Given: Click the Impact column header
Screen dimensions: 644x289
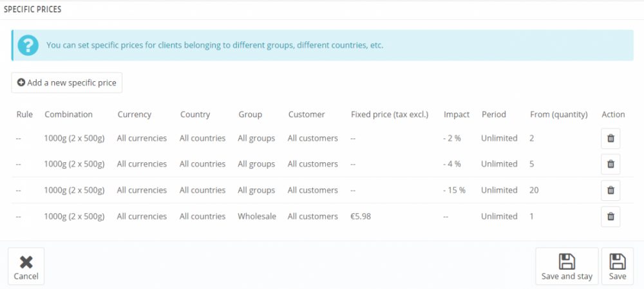Looking at the screenshot, I should (x=457, y=115).
